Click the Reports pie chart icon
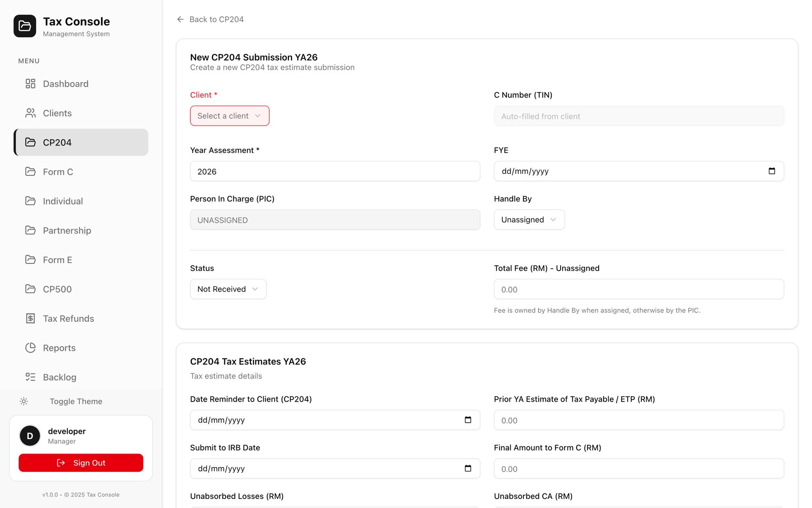This screenshot has height=508, width=812. pyautogui.click(x=31, y=348)
